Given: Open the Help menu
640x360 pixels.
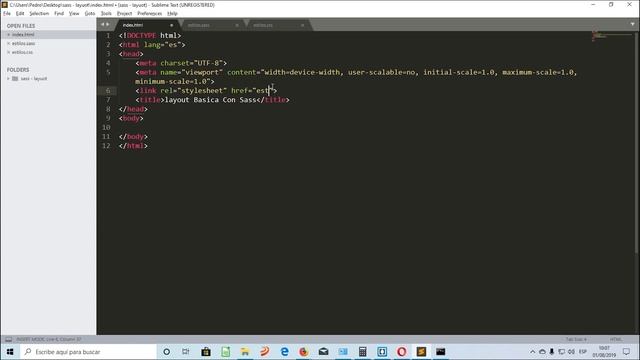Looking at the screenshot, I should [x=172, y=13].
